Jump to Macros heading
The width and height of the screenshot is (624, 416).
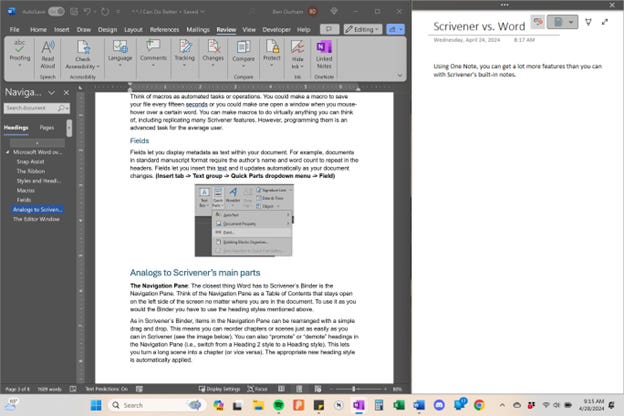pyautogui.click(x=25, y=190)
